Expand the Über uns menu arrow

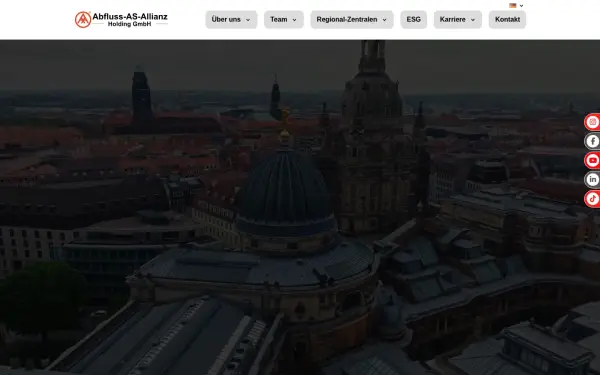(248, 20)
